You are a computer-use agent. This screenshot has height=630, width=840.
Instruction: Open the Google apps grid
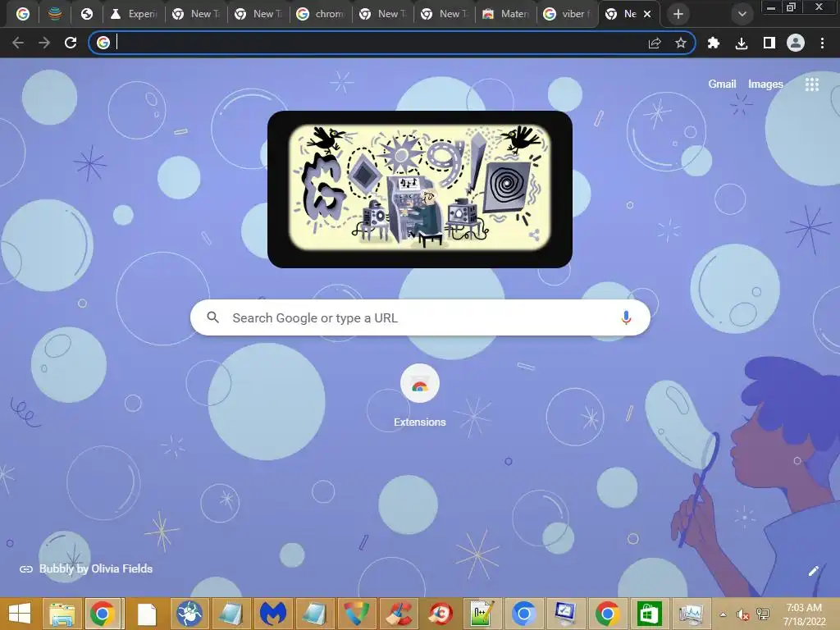click(811, 84)
